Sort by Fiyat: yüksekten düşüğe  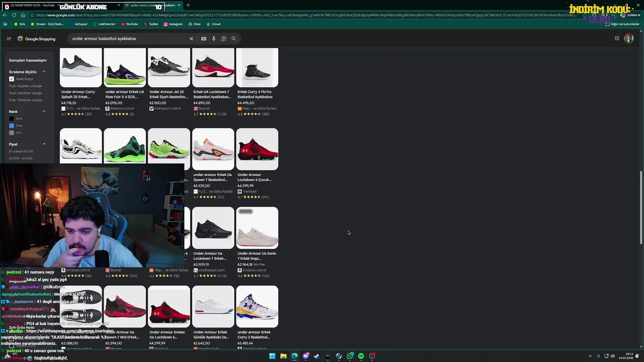tap(25, 93)
